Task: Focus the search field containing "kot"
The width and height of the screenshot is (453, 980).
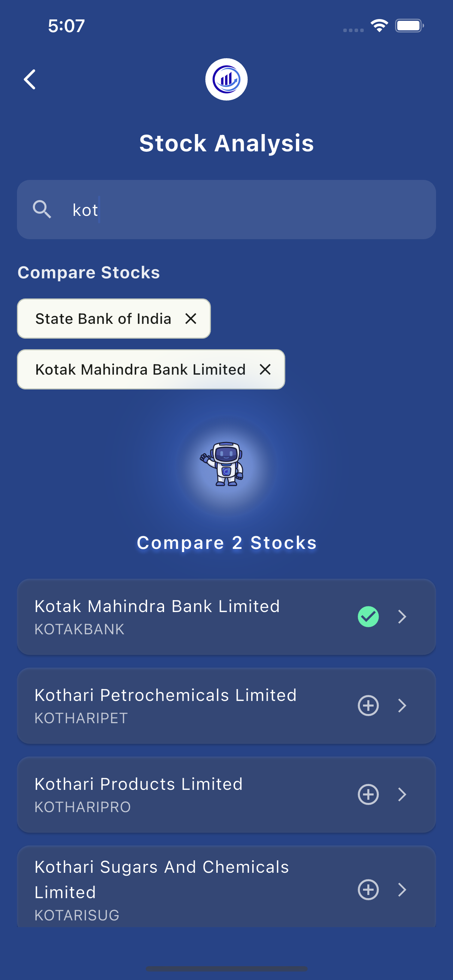Action: click(x=243, y=210)
